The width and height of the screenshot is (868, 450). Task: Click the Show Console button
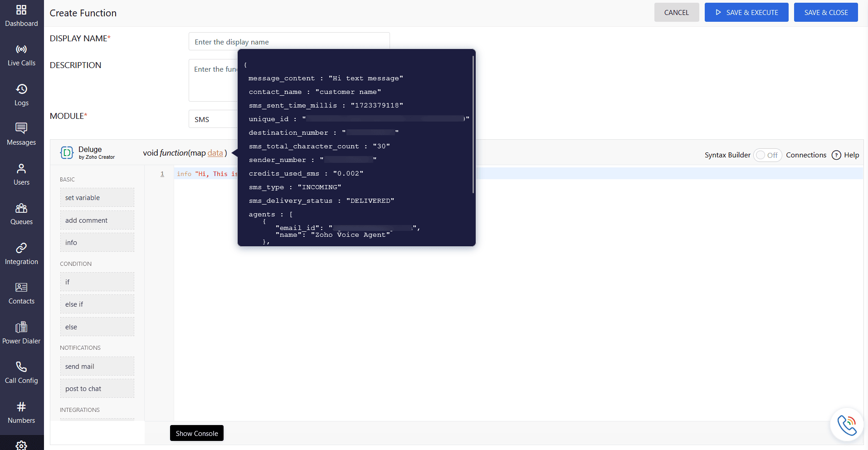coord(197,433)
